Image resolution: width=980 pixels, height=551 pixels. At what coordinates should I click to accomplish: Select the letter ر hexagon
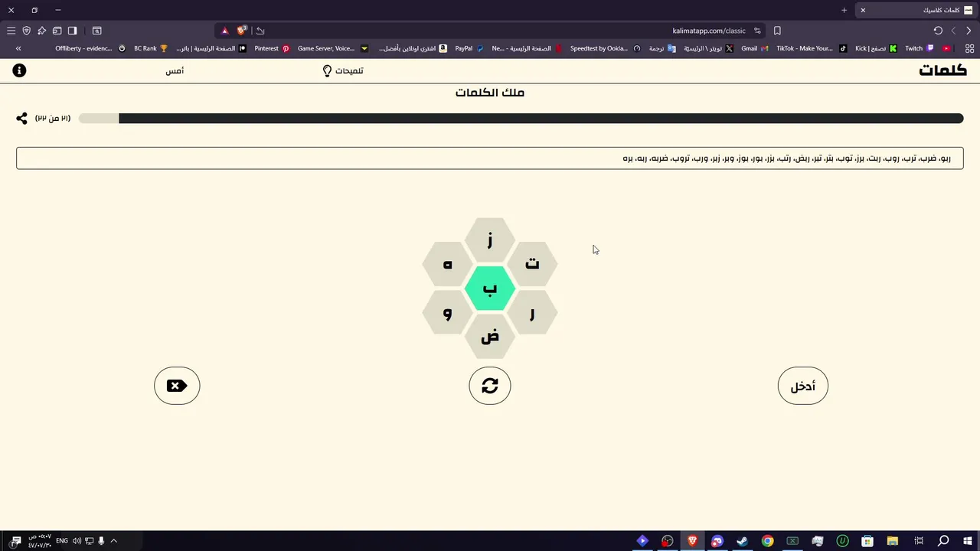click(532, 312)
